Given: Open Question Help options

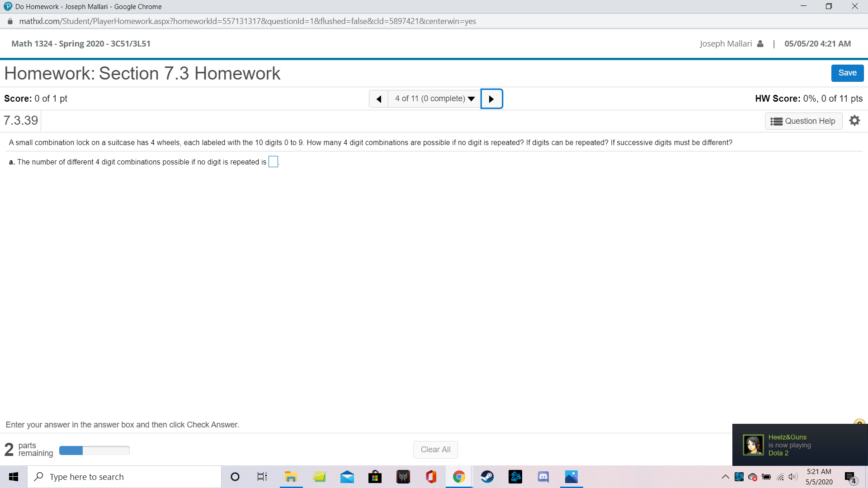Looking at the screenshot, I should click(x=803, y=121).
